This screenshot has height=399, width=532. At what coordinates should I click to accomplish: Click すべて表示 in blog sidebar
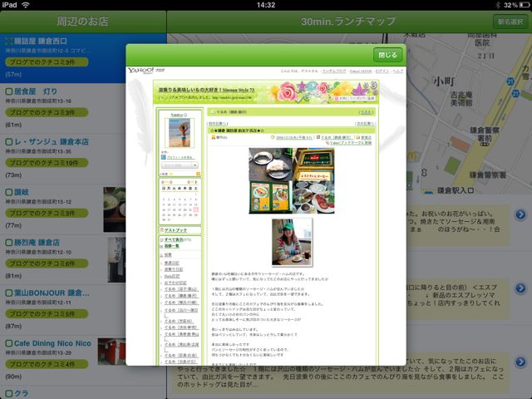pos(174,239)
